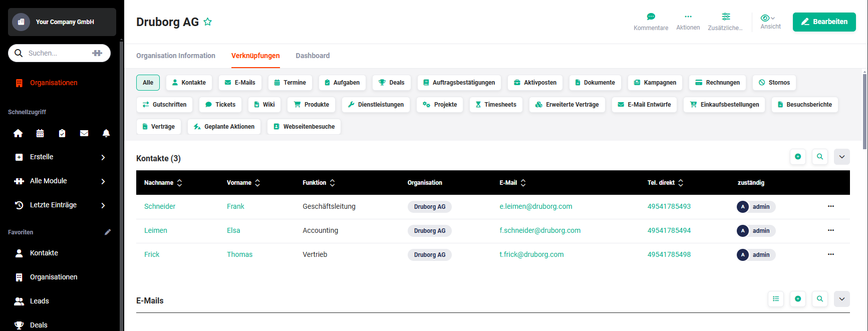Viewport: 868px width, 331px height.
Task: Expand the Erstelle sidebar menu
Action: (x=60, y=157)
